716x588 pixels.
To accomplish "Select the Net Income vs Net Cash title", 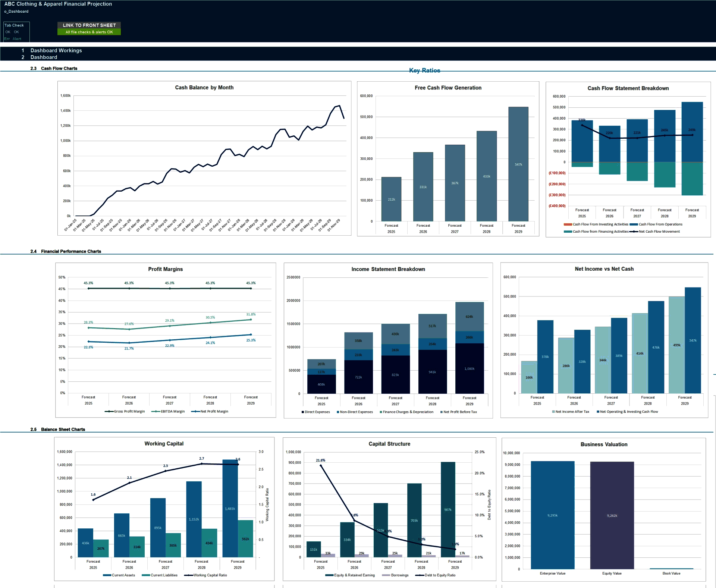I will (x=604, y=269).
